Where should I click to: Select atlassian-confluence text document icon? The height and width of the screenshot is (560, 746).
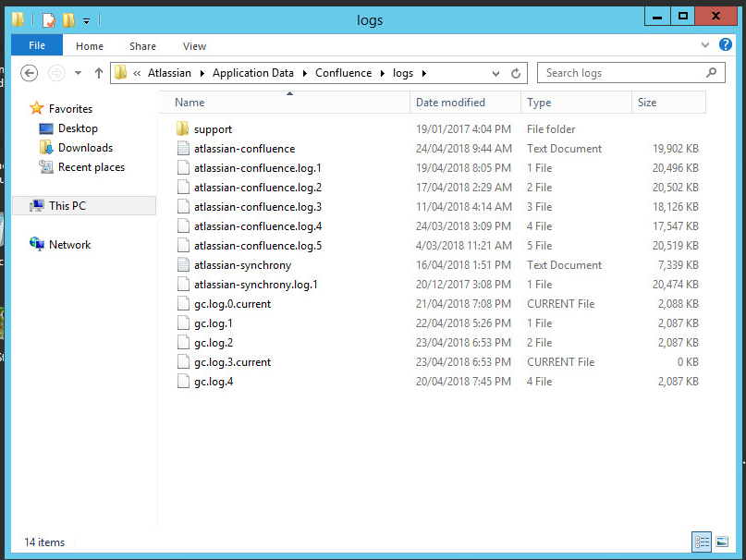tap(183, 149)
